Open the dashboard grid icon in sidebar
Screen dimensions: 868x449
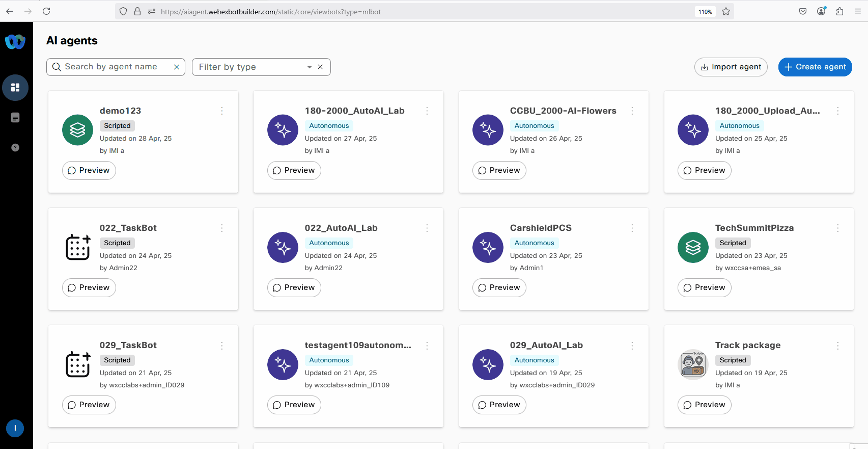pyautogui.click(x=15, y=88)
